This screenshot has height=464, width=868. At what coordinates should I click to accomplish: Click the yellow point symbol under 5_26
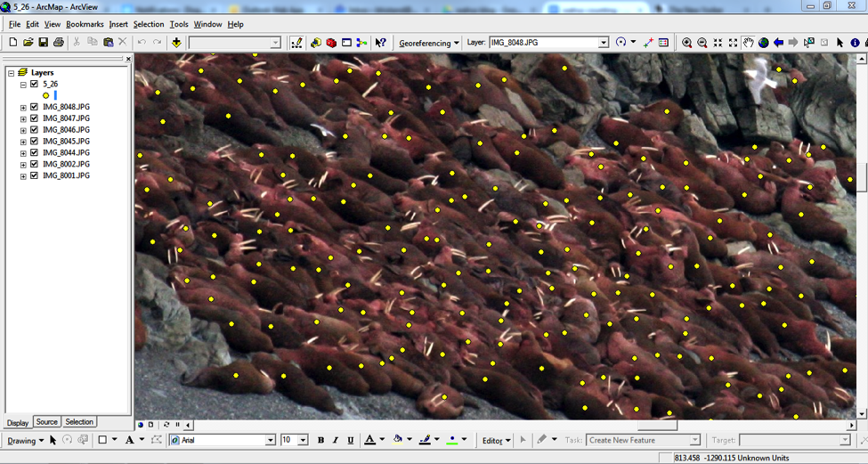click(x=45, y=95)
